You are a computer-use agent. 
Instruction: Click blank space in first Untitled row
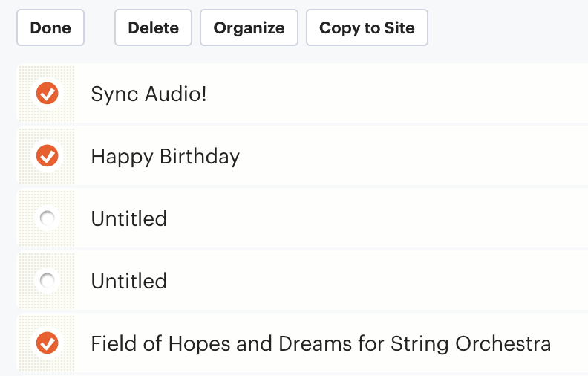[375, 218]
